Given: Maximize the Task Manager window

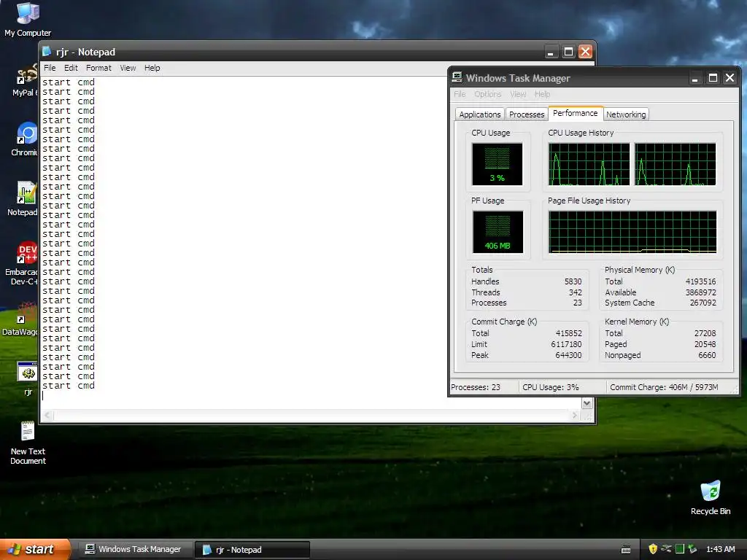Looking at the screenshot, I should pyautogui.click(x=713, y=77).
